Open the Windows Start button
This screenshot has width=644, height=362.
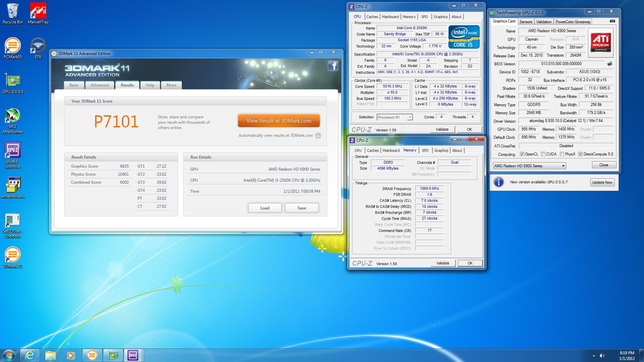click(x=9, y=355)
